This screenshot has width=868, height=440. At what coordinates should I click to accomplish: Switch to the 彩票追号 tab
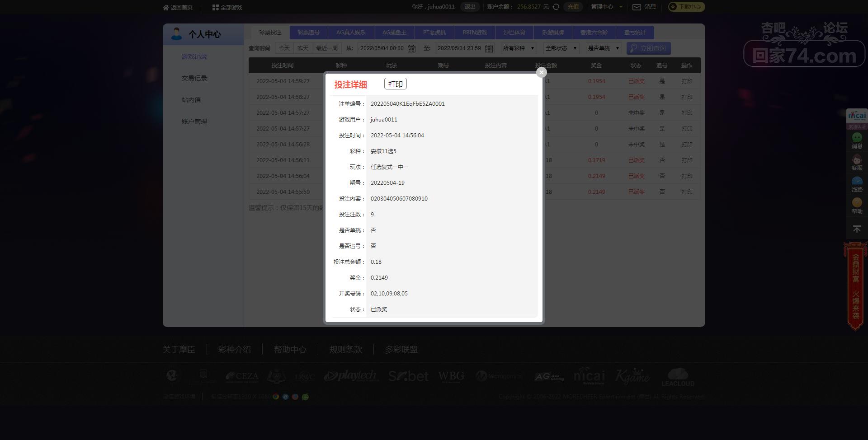309,33
